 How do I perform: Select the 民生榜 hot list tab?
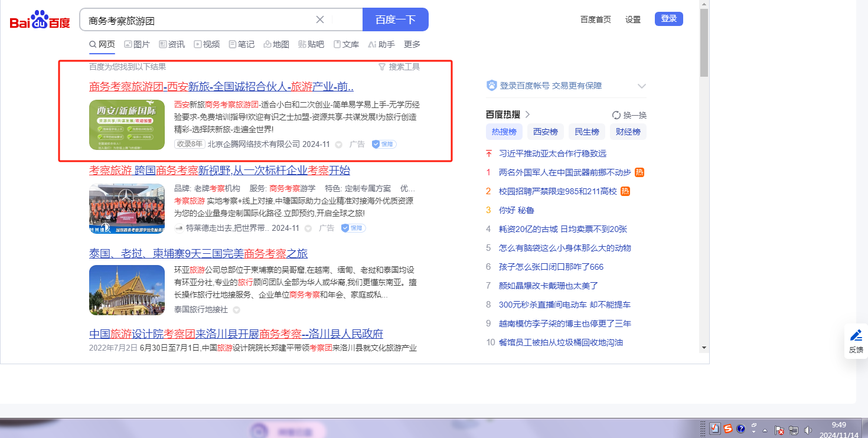586,132
